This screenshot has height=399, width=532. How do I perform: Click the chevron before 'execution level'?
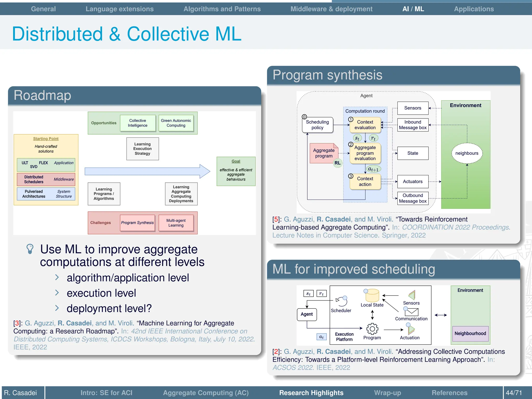click(57, 293)
